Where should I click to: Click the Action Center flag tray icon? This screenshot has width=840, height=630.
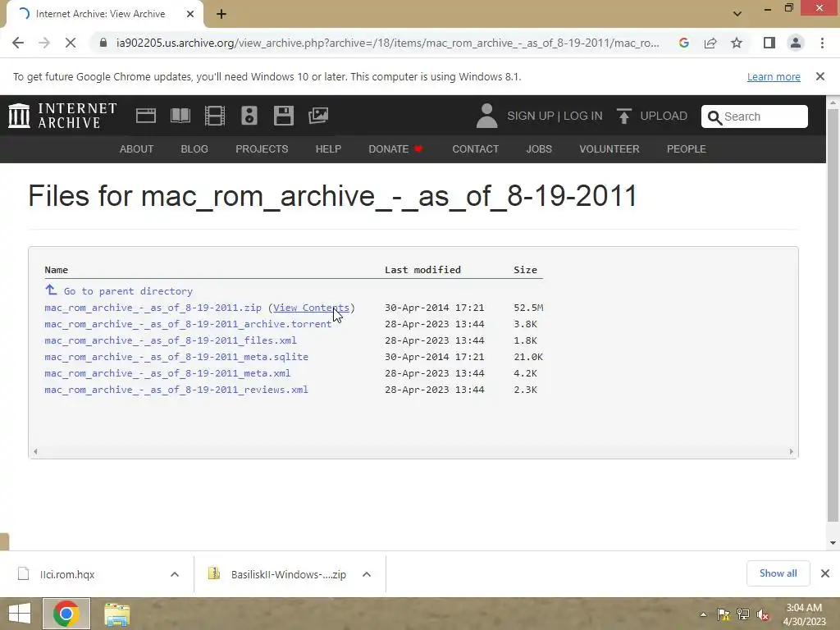tap(724, 614)
